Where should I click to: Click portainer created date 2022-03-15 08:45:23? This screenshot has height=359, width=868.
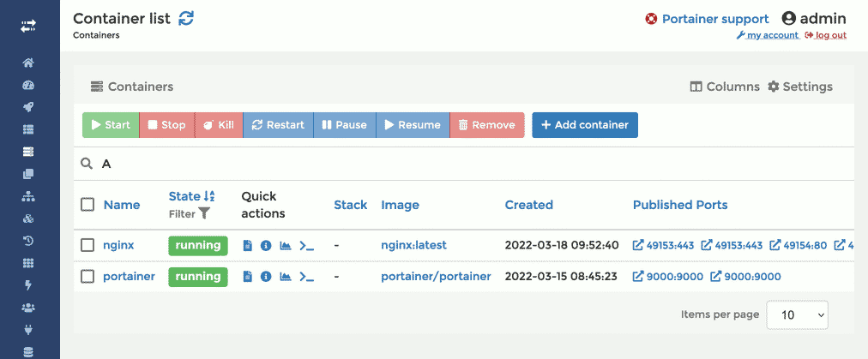pos(561,276)
